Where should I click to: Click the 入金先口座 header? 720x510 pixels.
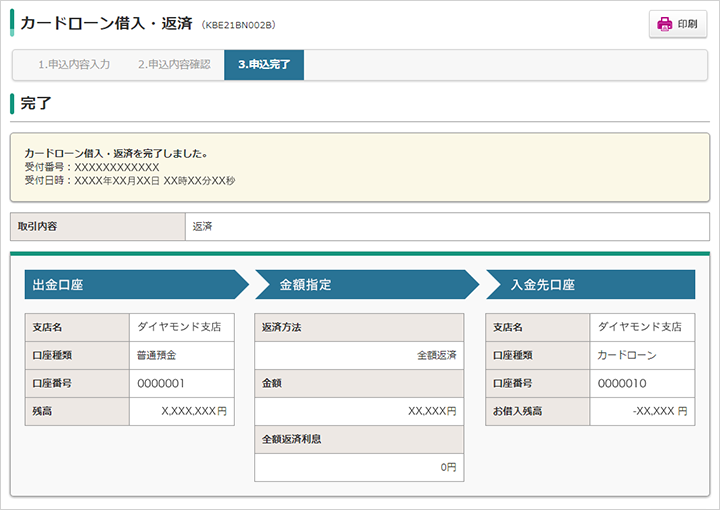[591, 285]
